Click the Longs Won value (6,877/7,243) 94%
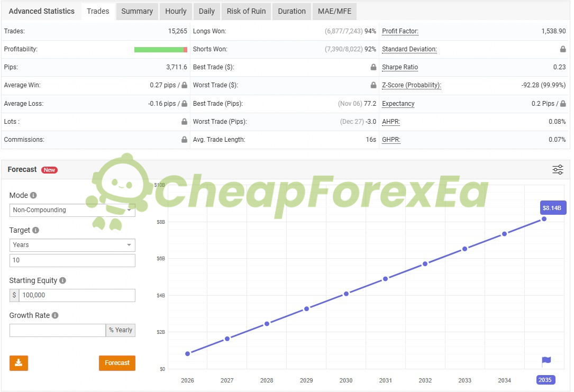 pyautogui.click(x=350, y=31)
